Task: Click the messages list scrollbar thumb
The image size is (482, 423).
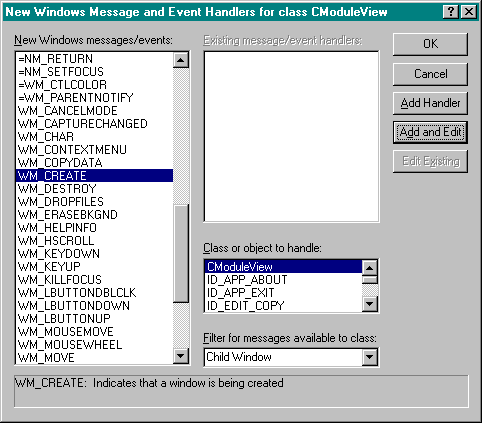Action: coord(181,253)
